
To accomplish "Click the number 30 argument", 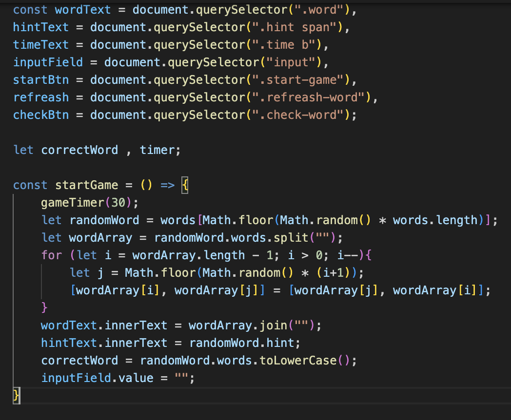I will click(x=118, y=203).
